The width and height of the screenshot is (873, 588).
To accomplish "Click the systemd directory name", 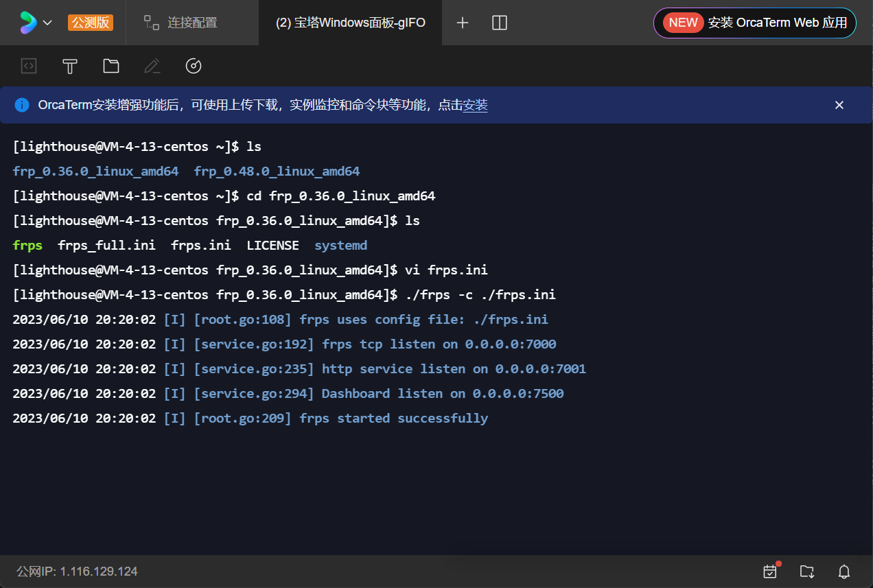I will 341,245.
